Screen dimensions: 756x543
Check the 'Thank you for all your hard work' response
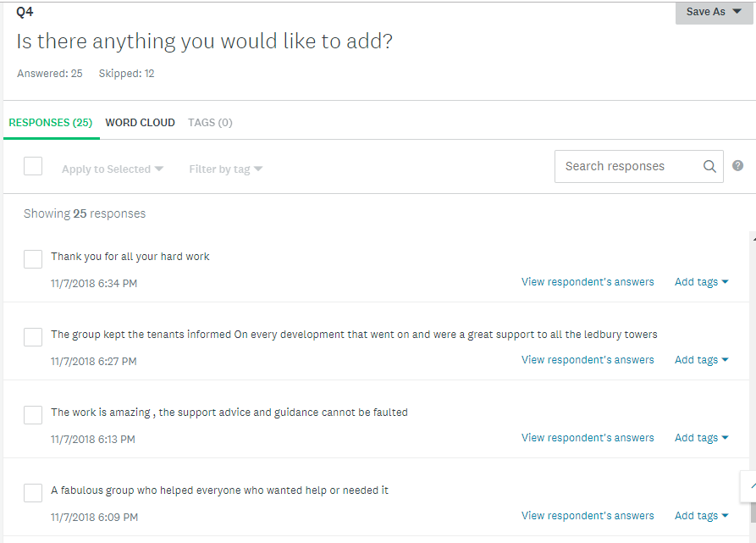coord(33,259)
